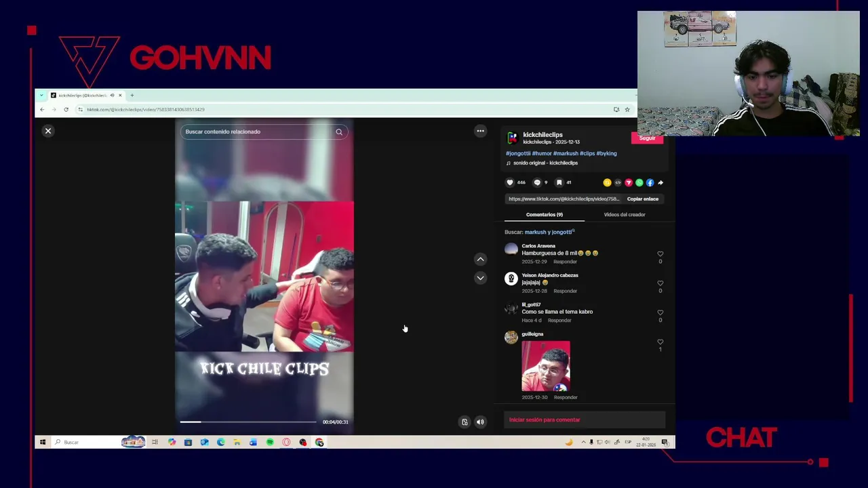Open Task View on the taskbar

click(155, 443)
